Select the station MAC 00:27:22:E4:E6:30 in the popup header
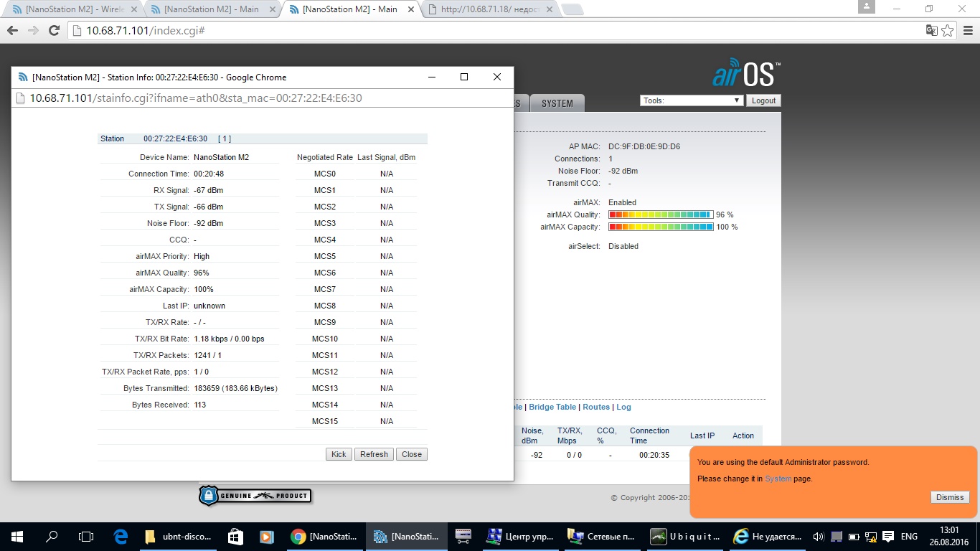 click(x=175, y=138)
